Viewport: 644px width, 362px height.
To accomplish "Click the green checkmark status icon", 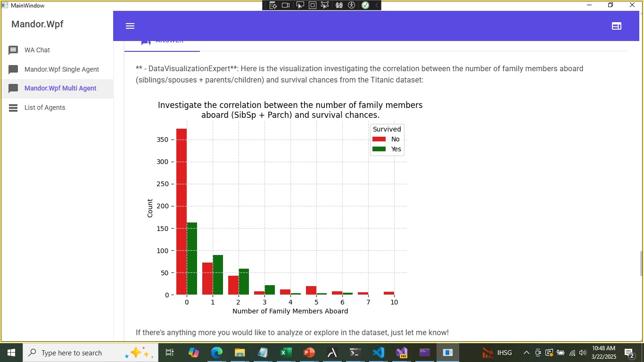I will pyautogui.click(x=365, y=5).
